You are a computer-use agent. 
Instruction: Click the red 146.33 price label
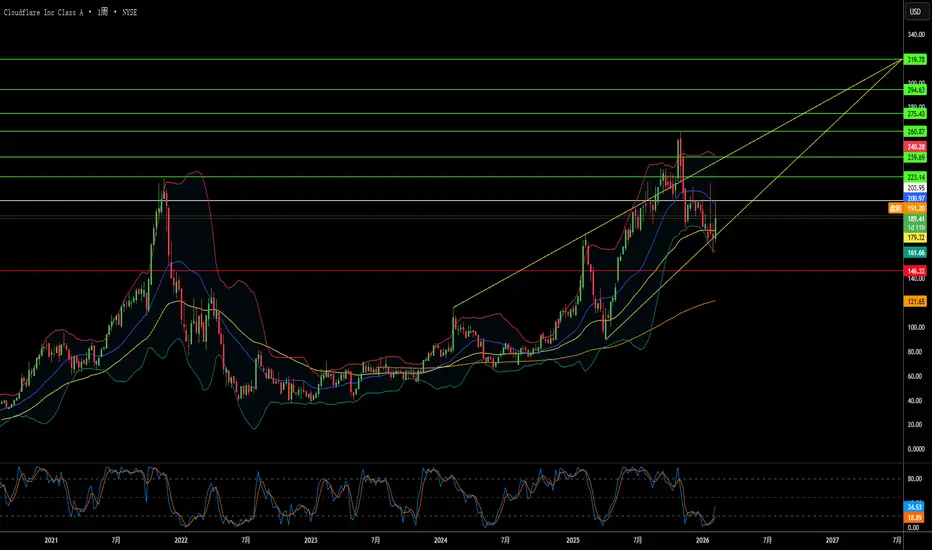coord(915,271)
